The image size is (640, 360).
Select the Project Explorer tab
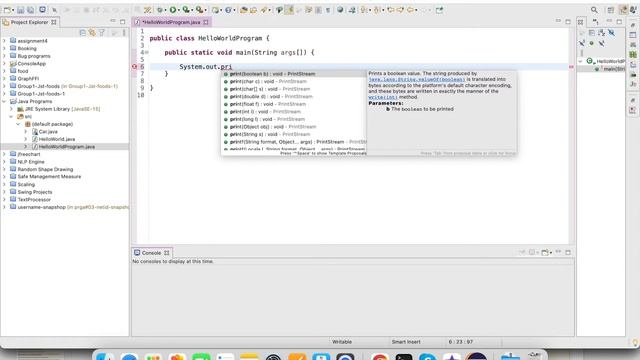pos(29,22)
